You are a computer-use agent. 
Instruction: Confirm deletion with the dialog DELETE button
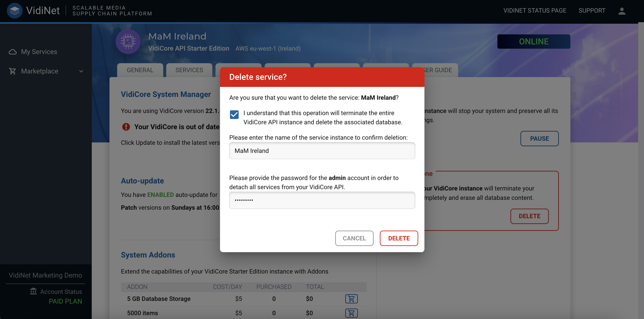click(x=399, y=238)
